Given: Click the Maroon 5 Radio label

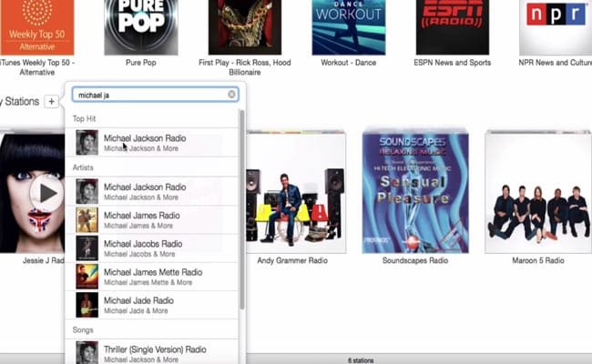Looking at the screenshot, I should click(538, 260).
